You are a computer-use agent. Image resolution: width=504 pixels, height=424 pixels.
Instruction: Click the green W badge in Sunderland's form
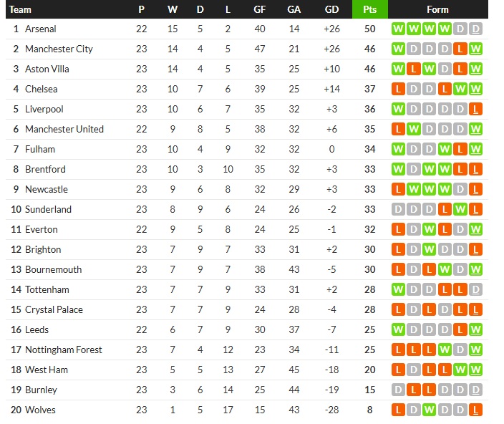461,210
